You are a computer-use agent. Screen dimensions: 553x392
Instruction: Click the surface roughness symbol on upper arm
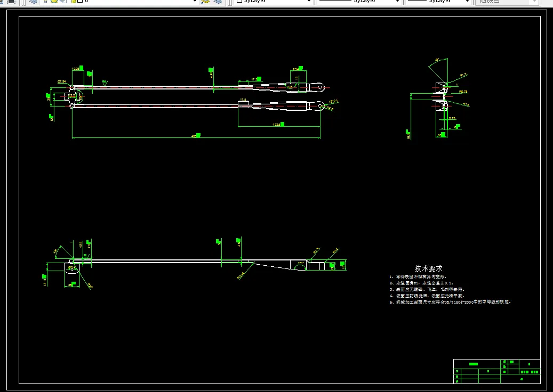point(105,83)
